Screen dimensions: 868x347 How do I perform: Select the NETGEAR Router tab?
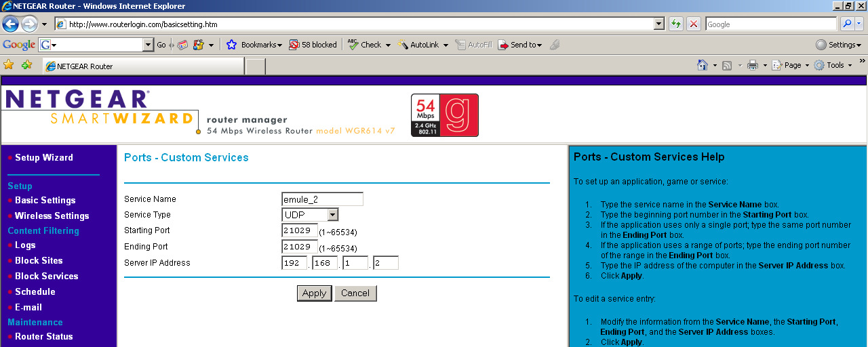coord(142,66)
